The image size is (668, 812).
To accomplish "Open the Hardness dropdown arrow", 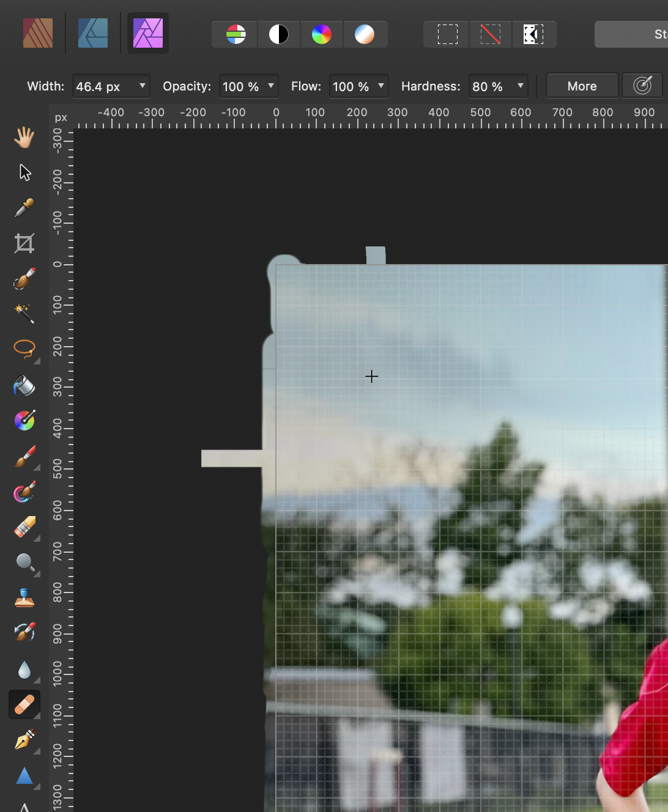I will 521,86.
